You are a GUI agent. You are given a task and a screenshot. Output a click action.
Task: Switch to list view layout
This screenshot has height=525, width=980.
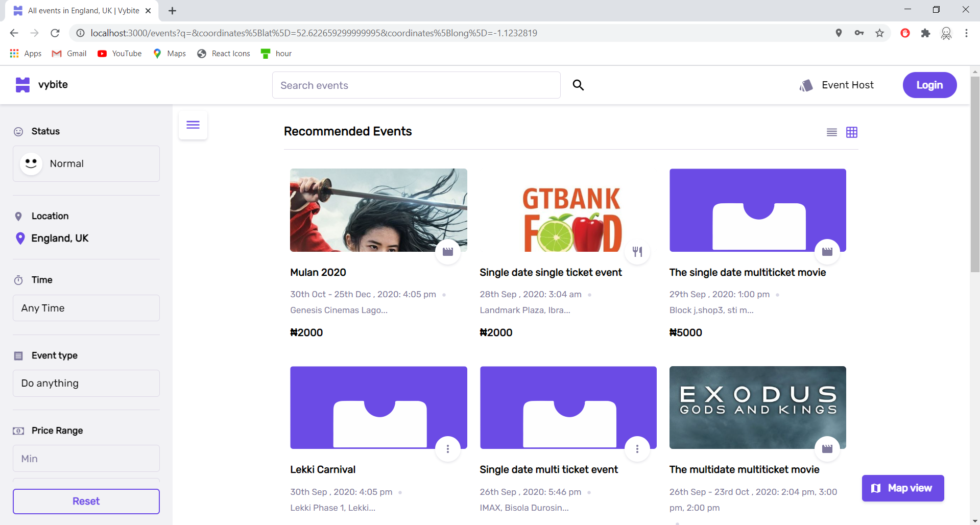[832, 132]
